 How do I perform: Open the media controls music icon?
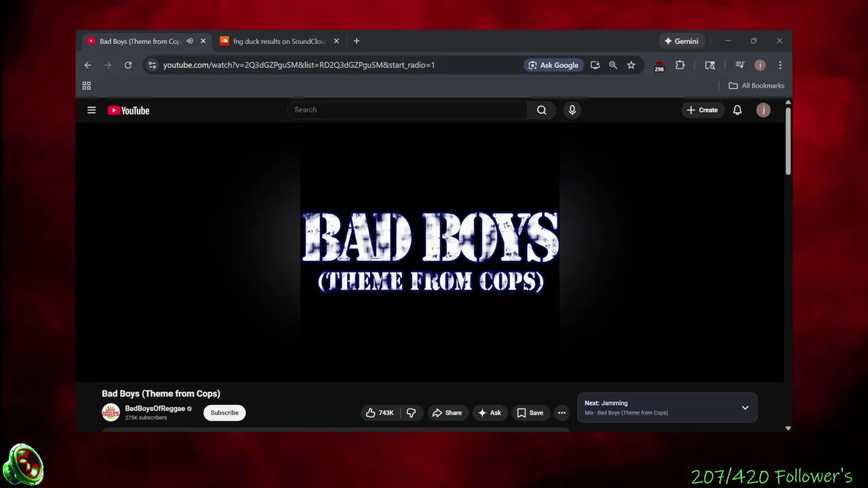point(740,65)
